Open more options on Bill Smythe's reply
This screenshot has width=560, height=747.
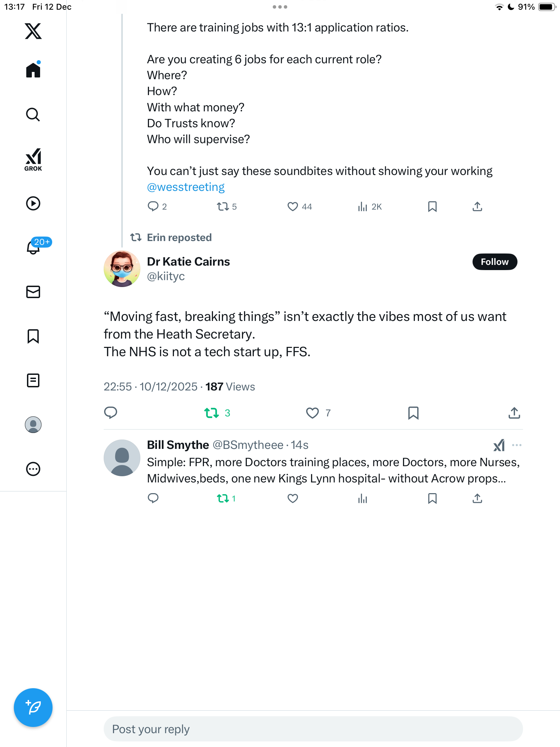point(517,445)
